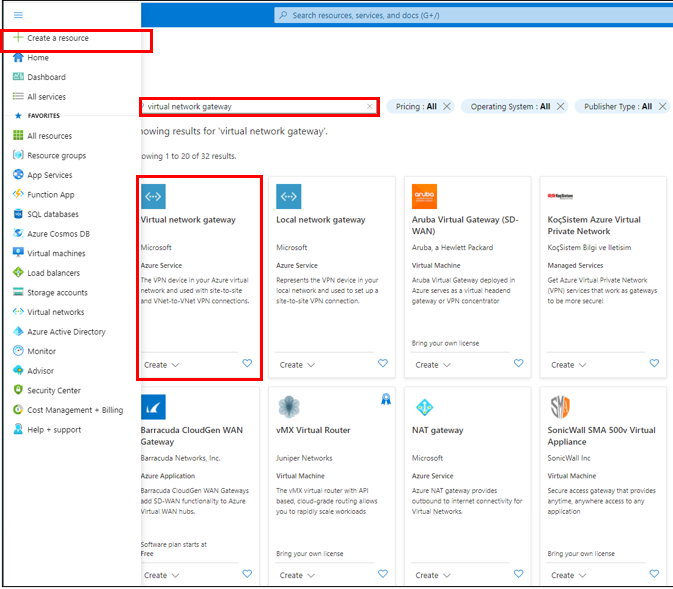Open the Local network gateway title
Screen dimensions: 673x589
321,220
